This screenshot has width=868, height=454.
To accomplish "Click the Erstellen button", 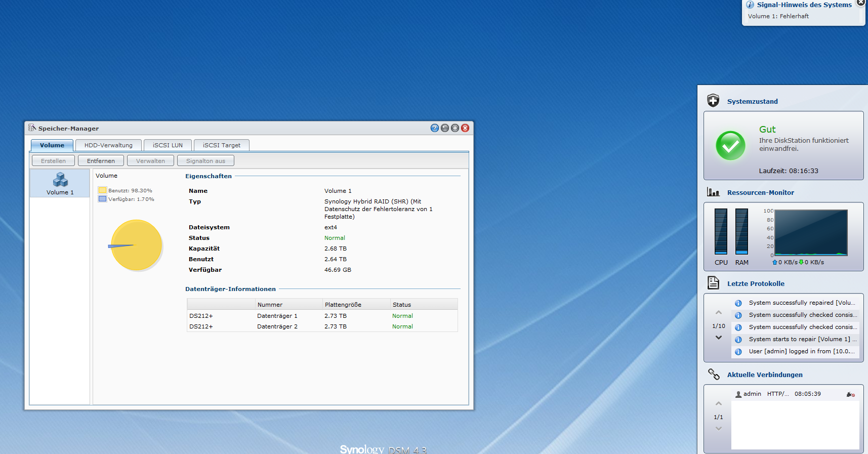I will (x=53, y=161).
